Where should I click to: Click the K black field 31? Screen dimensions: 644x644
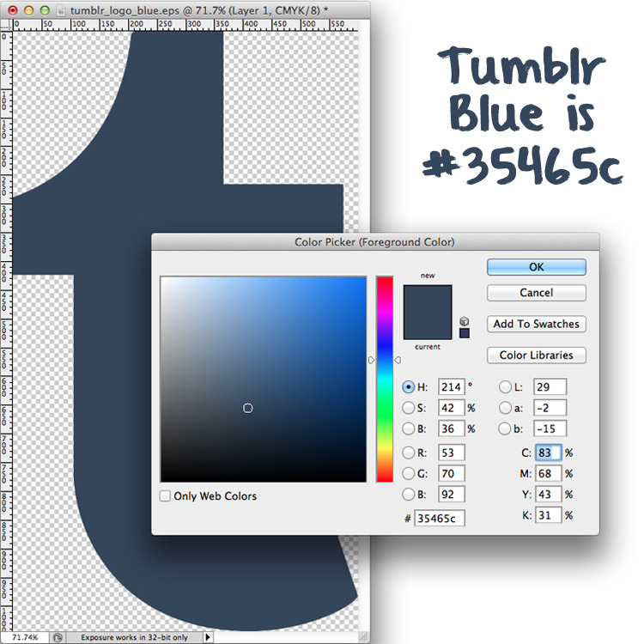point(548,514)
